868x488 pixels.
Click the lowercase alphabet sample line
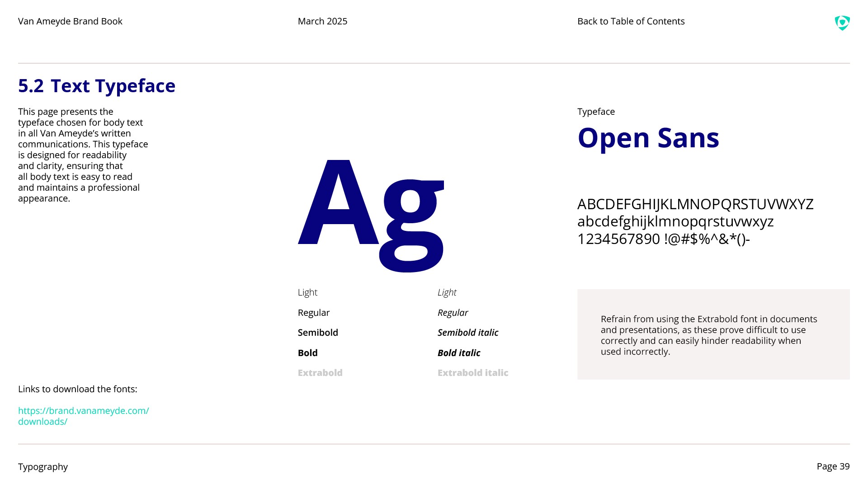(x=675, y=221)
